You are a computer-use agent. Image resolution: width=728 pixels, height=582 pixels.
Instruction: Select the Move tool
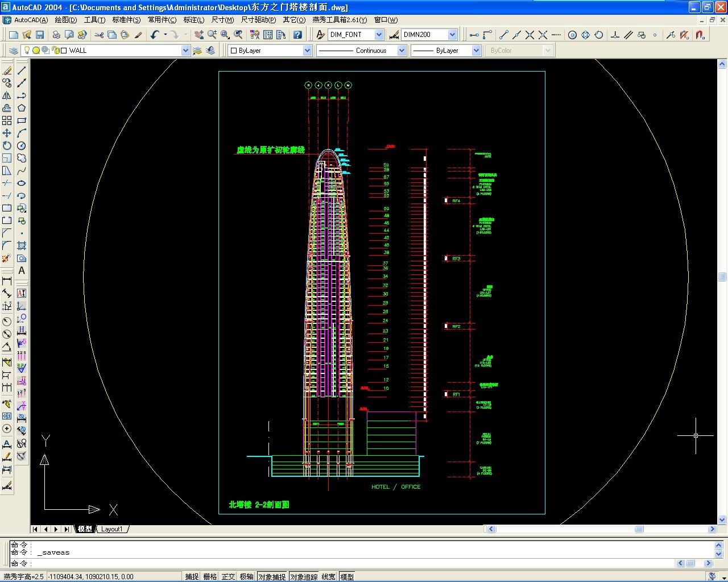click(x=7, y=133)
